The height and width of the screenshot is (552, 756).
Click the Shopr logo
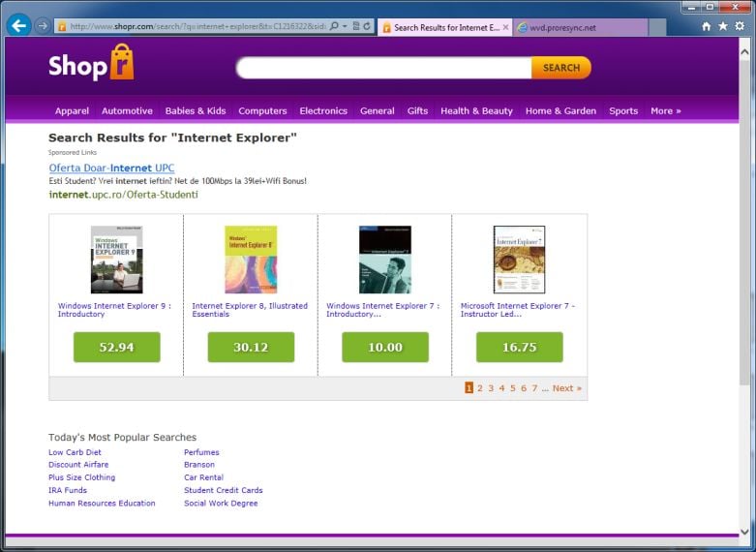(x=91, y=63)
